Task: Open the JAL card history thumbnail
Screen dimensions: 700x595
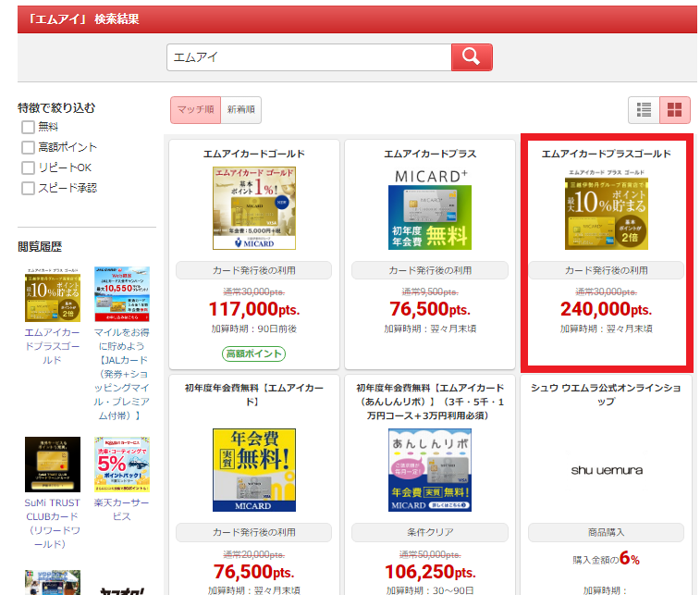Action: [122, 294]
